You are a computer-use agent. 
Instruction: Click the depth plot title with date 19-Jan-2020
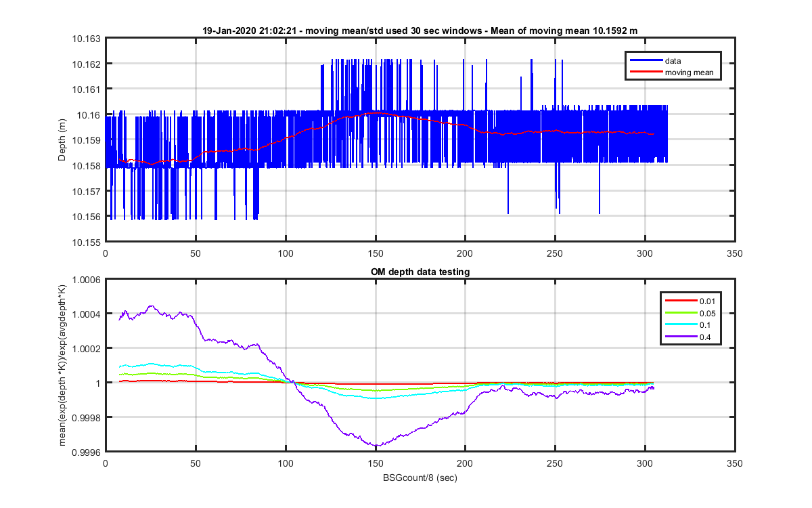point(420,30)
